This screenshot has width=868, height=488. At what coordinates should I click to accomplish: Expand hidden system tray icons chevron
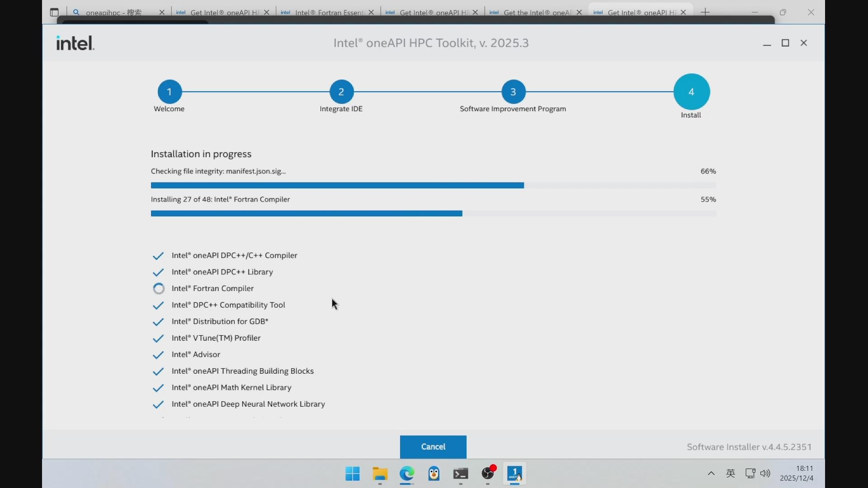coord(711,473)
